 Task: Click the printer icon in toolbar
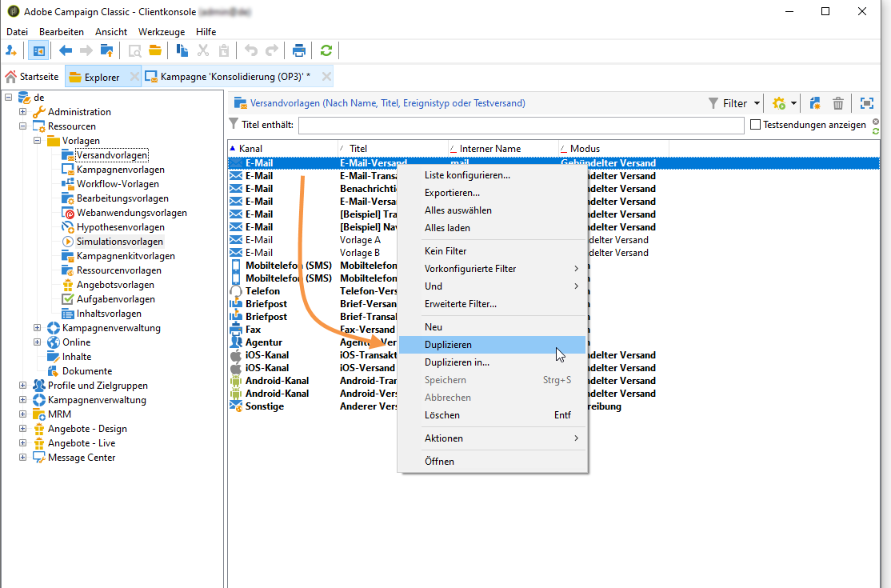(299, 50)
